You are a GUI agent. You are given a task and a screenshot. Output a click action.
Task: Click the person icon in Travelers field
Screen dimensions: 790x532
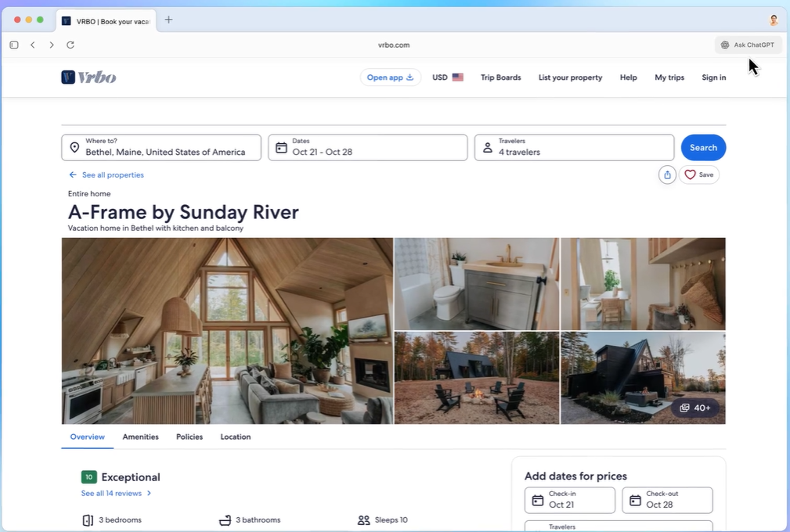[x=488, y=147]
